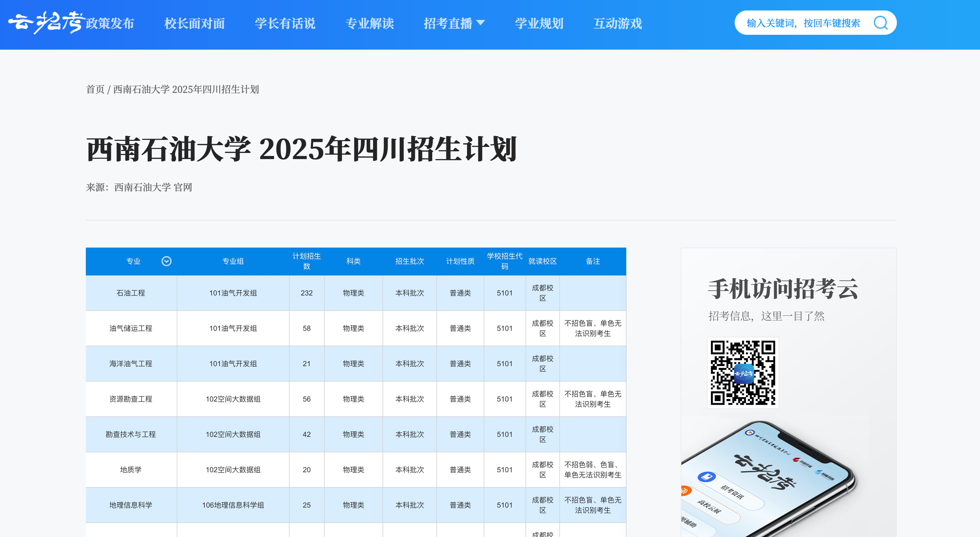Viewport: 980px width, 537px height.
Task: Click the 科类 column header
Action: click(353, 261)
